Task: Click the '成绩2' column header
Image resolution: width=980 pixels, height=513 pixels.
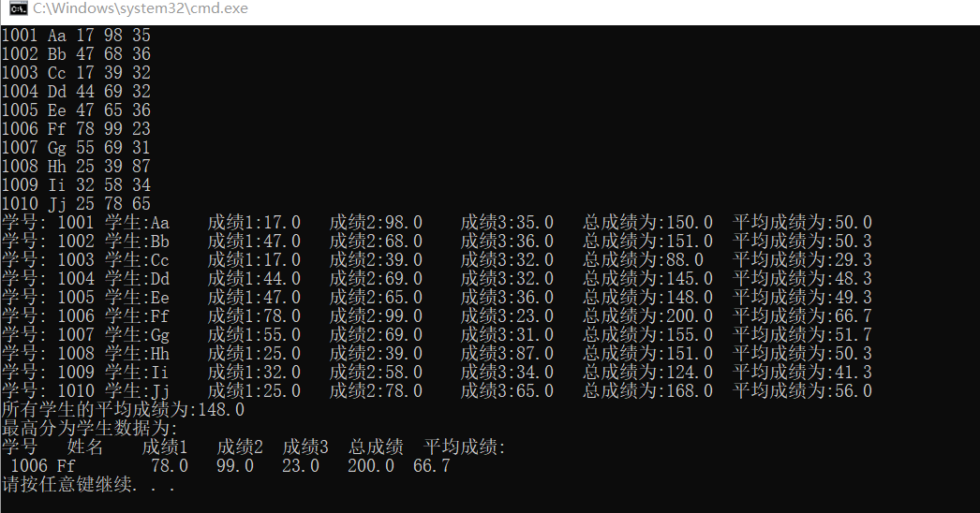Action: (240, 447)
